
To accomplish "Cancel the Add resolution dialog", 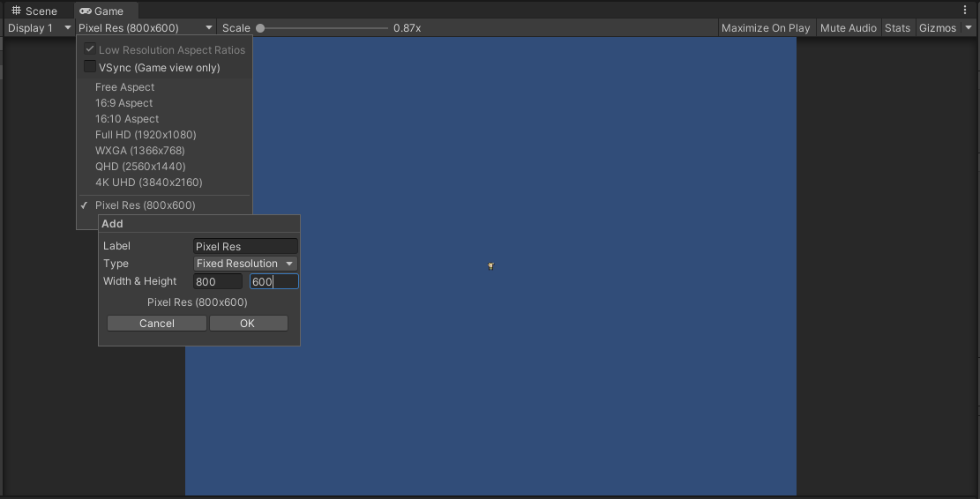I will click(x=157, y=324).
